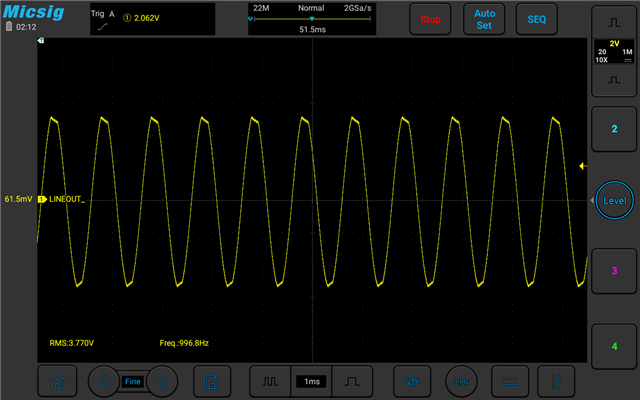Tap the Micsig logo
This screenshot has width=640, height=400.
click(33, 11)
